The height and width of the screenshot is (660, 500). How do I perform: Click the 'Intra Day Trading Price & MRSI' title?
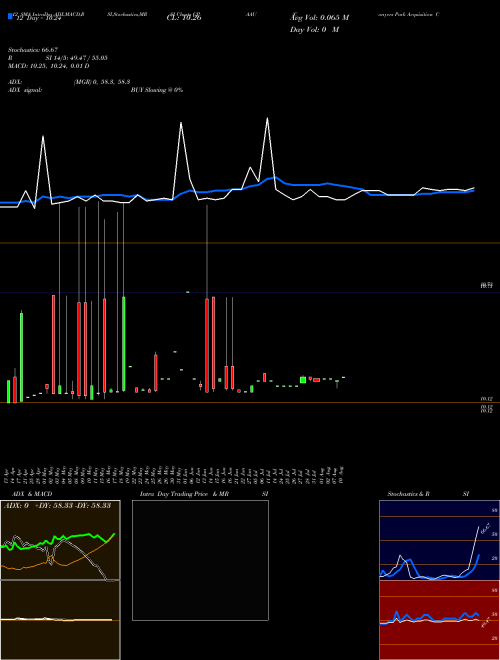tap(204, 494)
